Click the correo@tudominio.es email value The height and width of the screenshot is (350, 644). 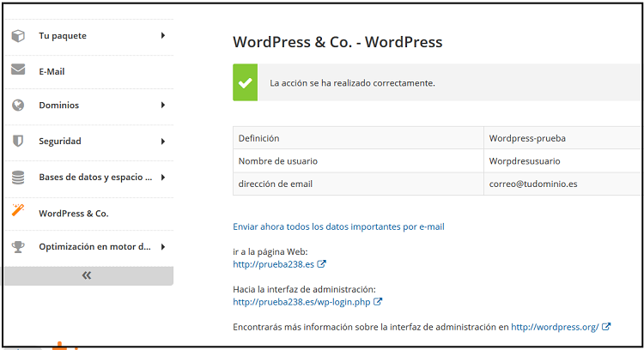coord(533,184)
